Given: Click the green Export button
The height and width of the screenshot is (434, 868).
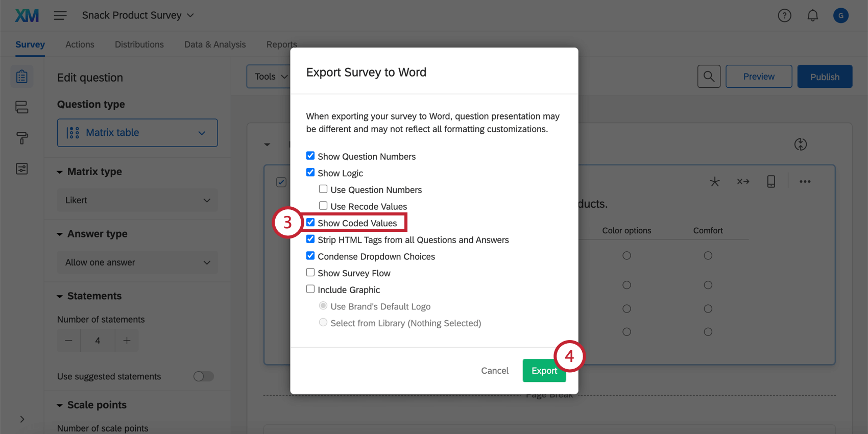Looking at the screenshot, I should (544, 371).
